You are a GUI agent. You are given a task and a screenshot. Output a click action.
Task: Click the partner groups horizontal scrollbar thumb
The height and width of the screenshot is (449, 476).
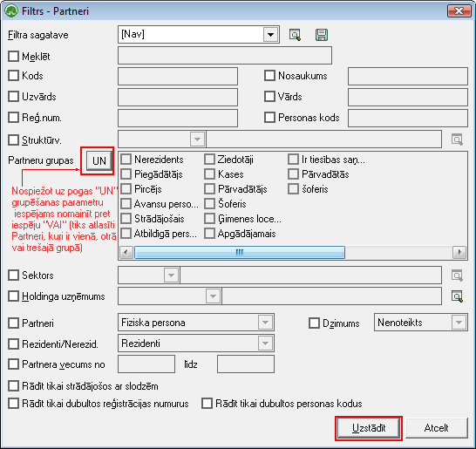[x=240, y=252]
